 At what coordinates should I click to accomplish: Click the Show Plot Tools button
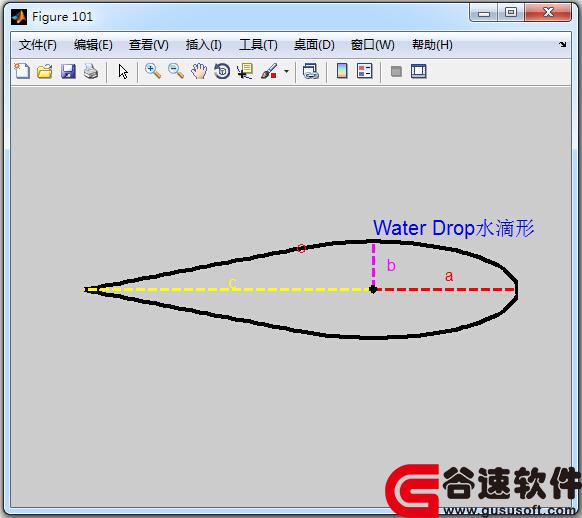(x=419, y=71)
